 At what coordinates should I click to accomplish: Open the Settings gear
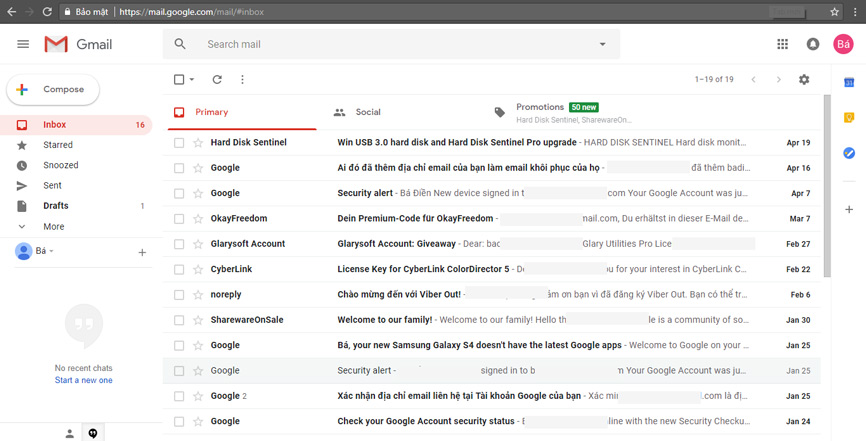[x=804, y=80]
